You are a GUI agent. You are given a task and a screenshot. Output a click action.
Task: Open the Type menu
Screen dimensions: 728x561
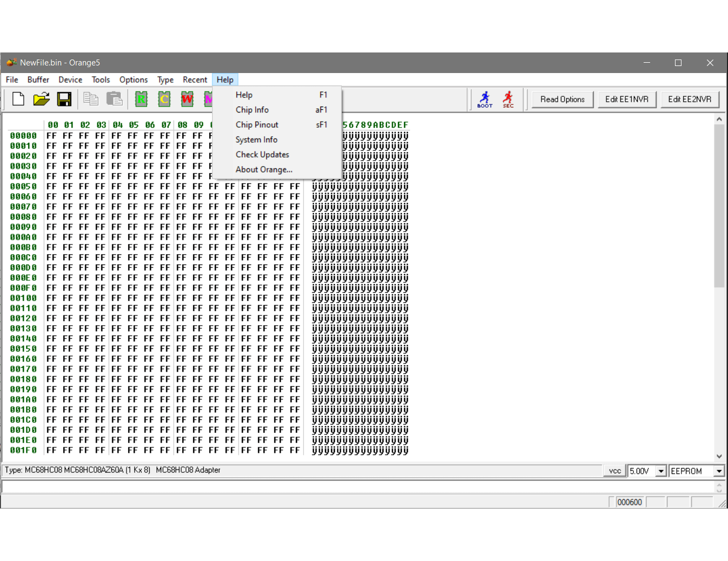coord(166,80)
